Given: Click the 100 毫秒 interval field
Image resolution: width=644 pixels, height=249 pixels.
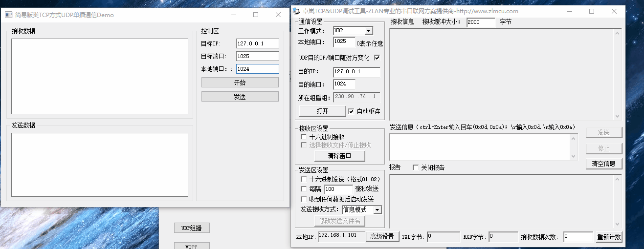Looking at the screenshot, I should pyautogui.click(x=338, y=189).
